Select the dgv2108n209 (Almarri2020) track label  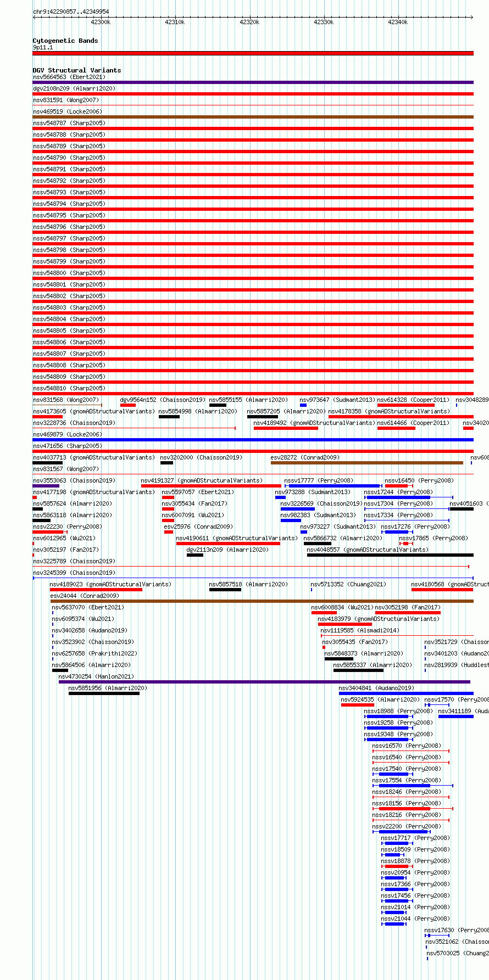(74, 88)
